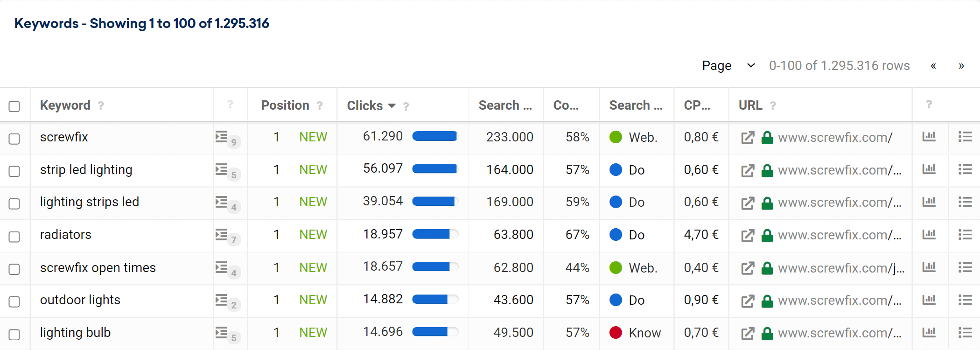
Task: Toggle the select-all checkbox in header
Action: (x=14, y=106)
